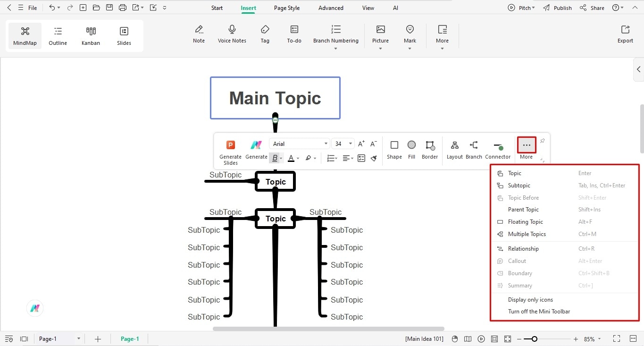
Task: Toggle Bold formatting
Action: [x=275, y=158]
